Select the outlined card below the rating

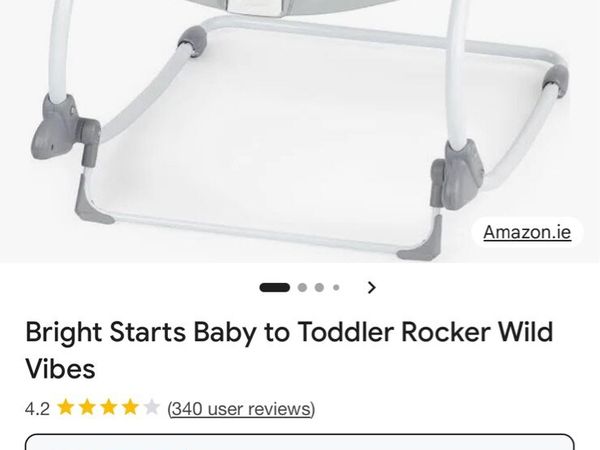[x=300, y=442]
